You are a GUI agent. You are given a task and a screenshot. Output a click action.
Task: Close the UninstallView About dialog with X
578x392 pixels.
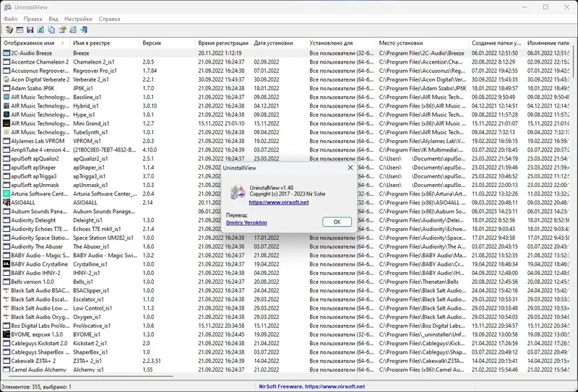(350, 167)
